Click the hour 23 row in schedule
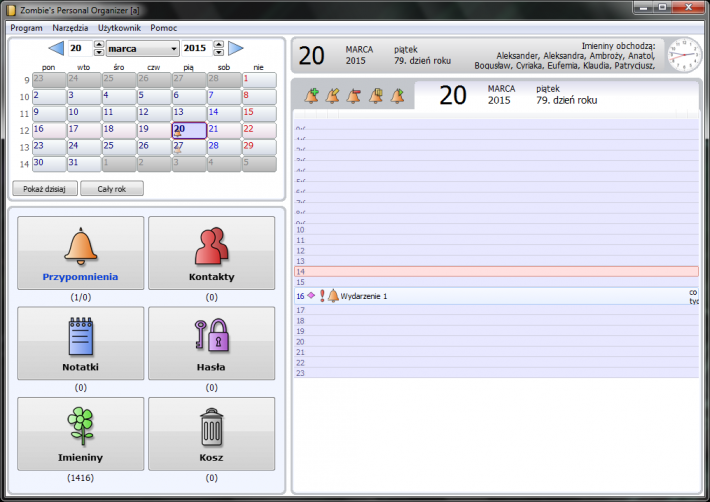The image size is (710, 502). pyautogui.click(x=496, y=373)
